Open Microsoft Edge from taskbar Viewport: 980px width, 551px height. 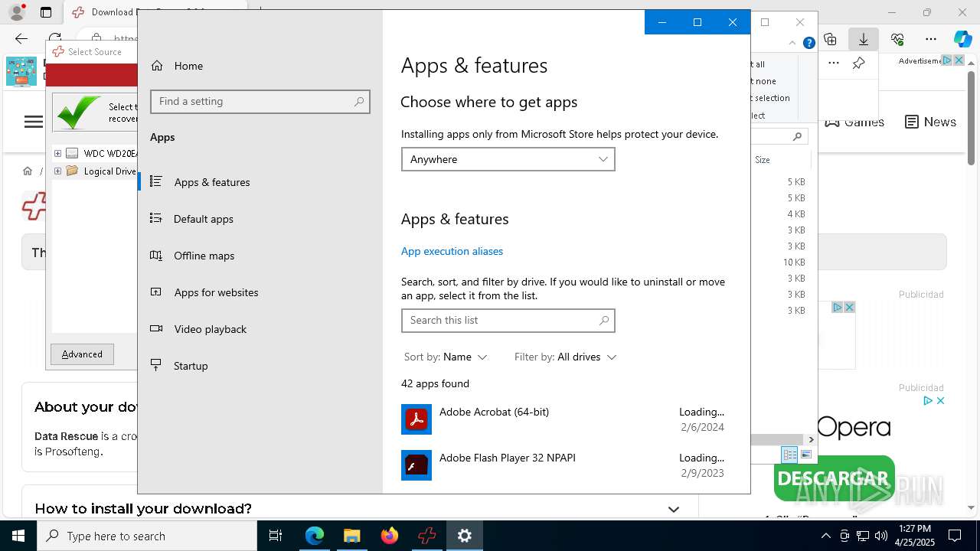315,536
